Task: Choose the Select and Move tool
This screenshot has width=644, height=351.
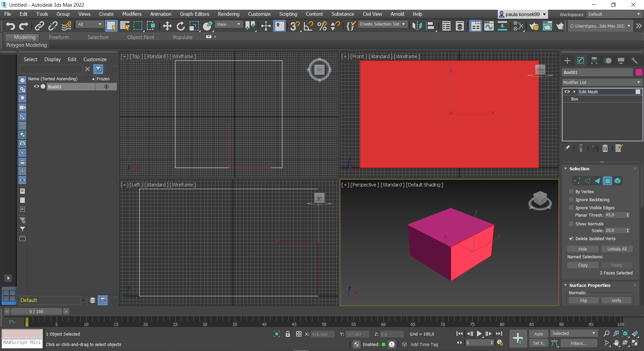Action: (x=167, y=26)
